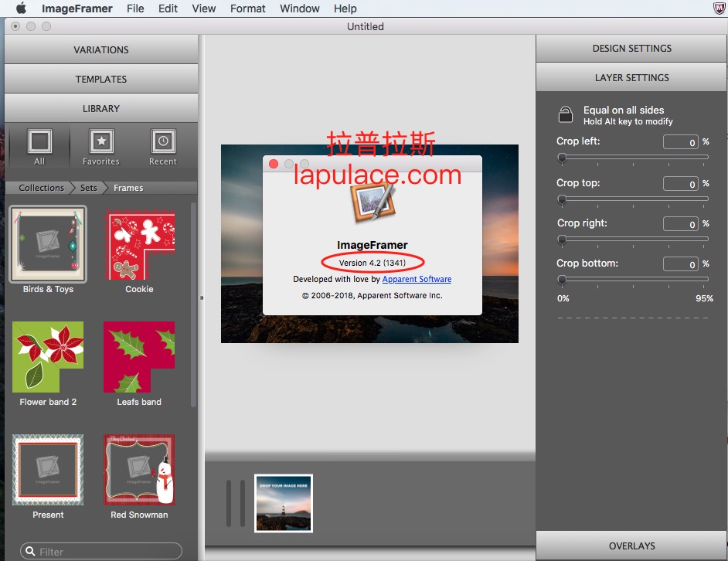Viewport: 728px width, 561px height.
Task: Open the ImageFramer application menu
Action: [x=77, y=8]
